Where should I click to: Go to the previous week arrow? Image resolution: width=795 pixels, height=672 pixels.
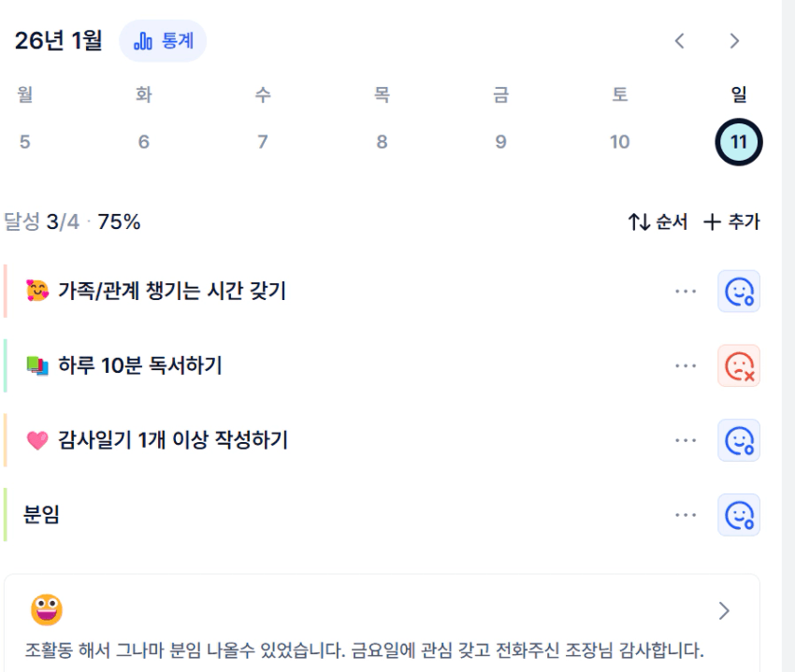[680, 41]
